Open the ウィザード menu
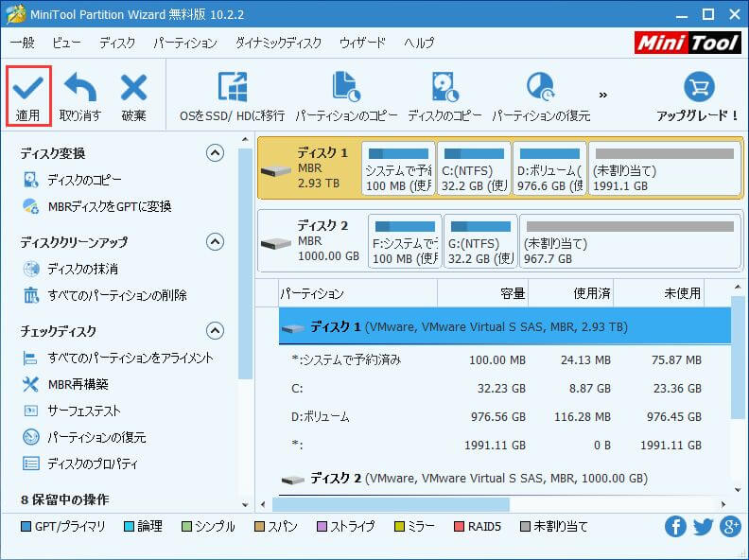This screenshot has height=560, width=749. click(x=362, y=43)
